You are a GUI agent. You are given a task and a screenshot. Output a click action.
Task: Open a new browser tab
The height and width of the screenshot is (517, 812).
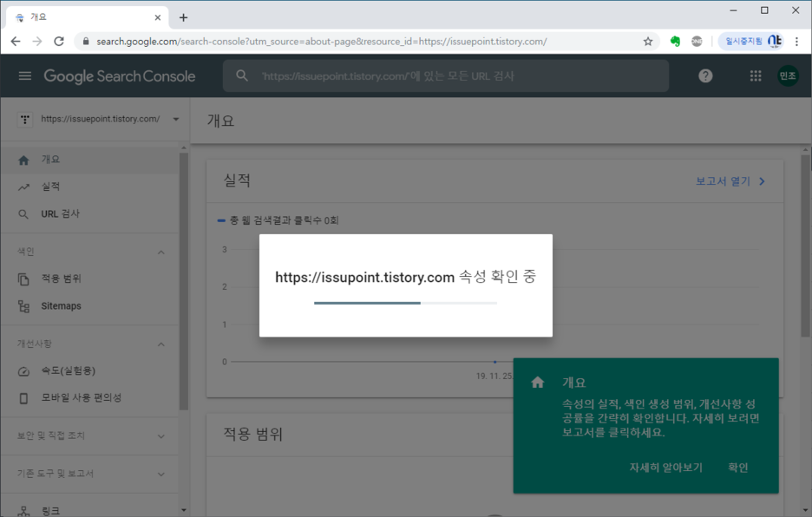tap(183, 17)
